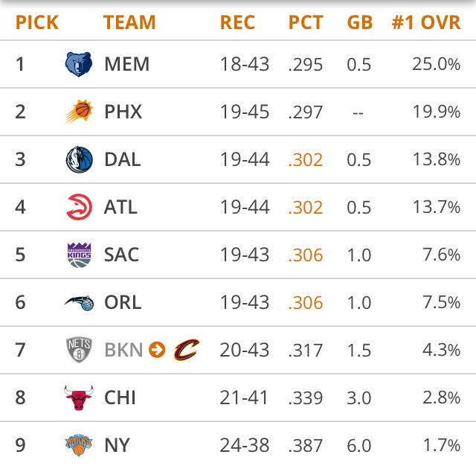Select the Brooklyn Nets logo
This screenshot has height=466, width=476.
coord(78,350)
